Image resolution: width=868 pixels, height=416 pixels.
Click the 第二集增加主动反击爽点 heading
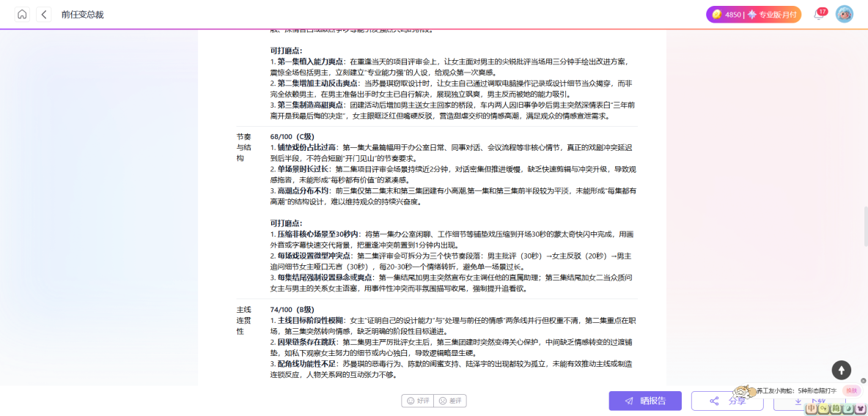pos(317,83)
